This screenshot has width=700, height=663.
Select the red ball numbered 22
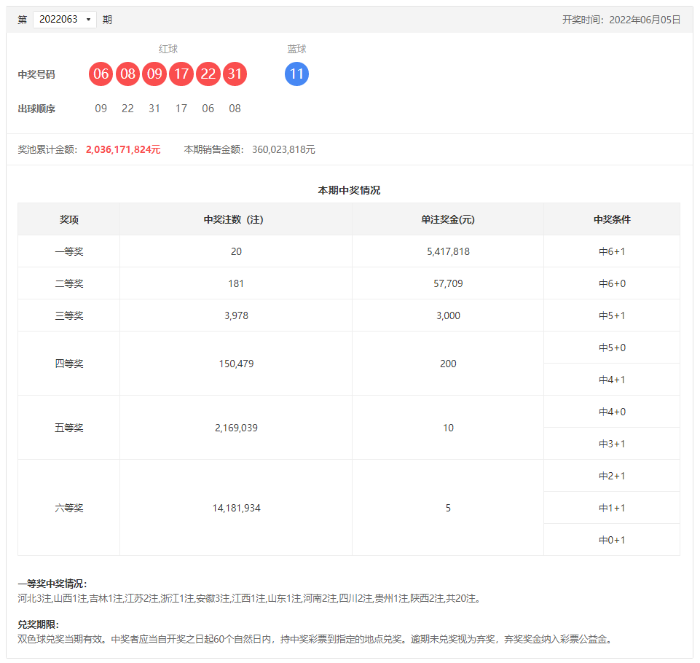tap(208, 74)
